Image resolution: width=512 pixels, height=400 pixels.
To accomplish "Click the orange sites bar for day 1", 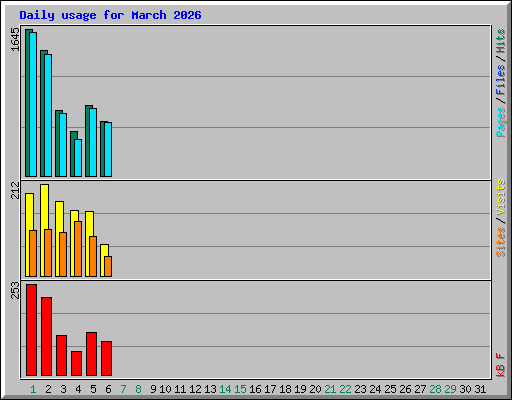I will coord(33,253).
